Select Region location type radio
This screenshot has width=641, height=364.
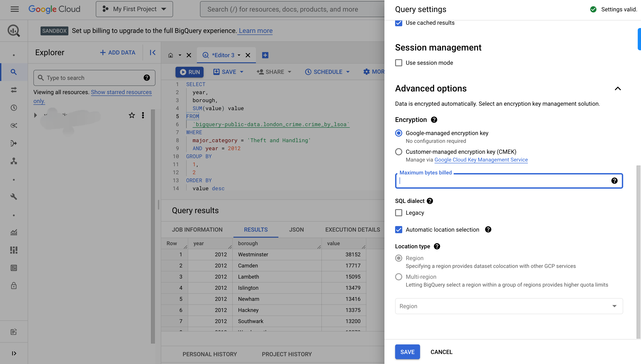click(x=399, y=258)
